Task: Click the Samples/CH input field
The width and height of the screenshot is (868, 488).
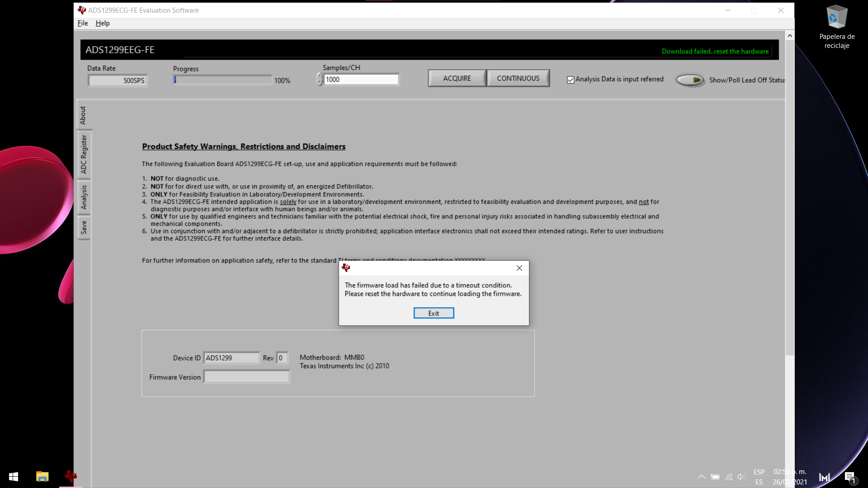Action: coord(361,80)
